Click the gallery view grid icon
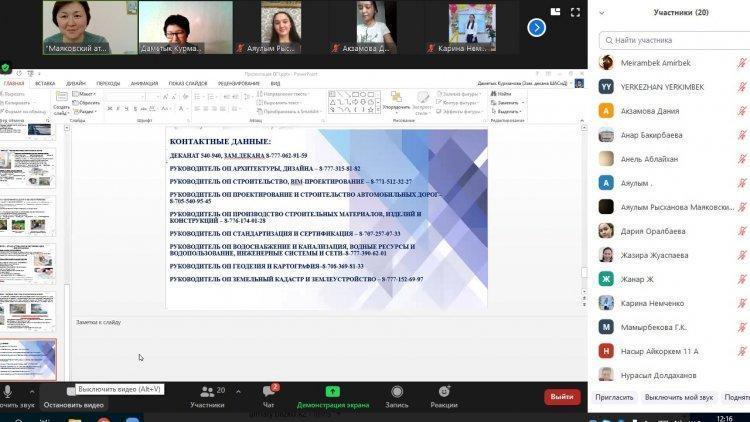Screen dimensions: 750x422 [553, 13]
